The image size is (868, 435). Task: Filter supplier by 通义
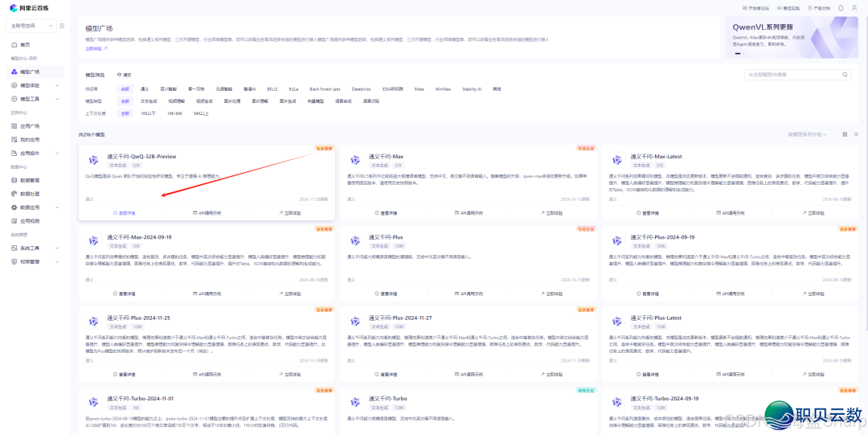145,88
